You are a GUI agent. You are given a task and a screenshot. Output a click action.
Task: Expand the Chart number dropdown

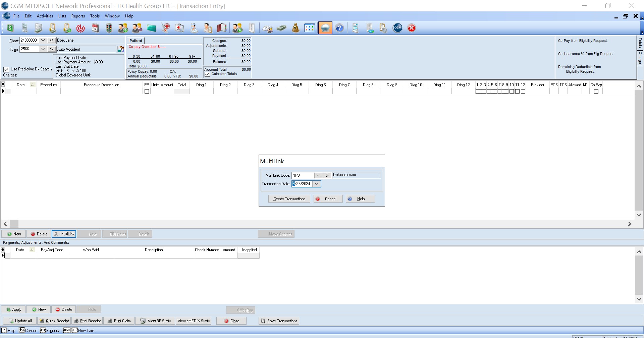43,40
